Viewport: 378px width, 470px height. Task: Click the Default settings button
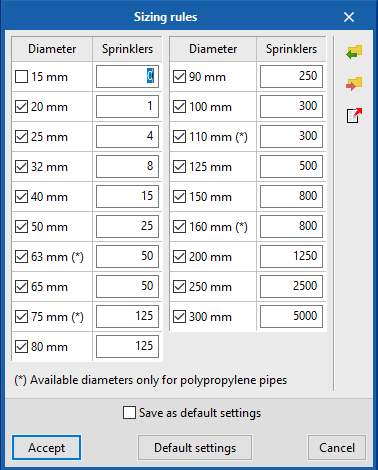pos(195,448)
